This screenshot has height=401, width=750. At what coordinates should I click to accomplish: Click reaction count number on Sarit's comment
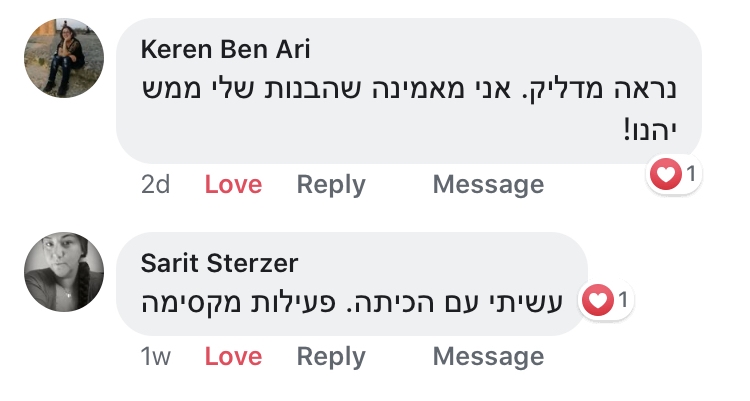[622, 299]
